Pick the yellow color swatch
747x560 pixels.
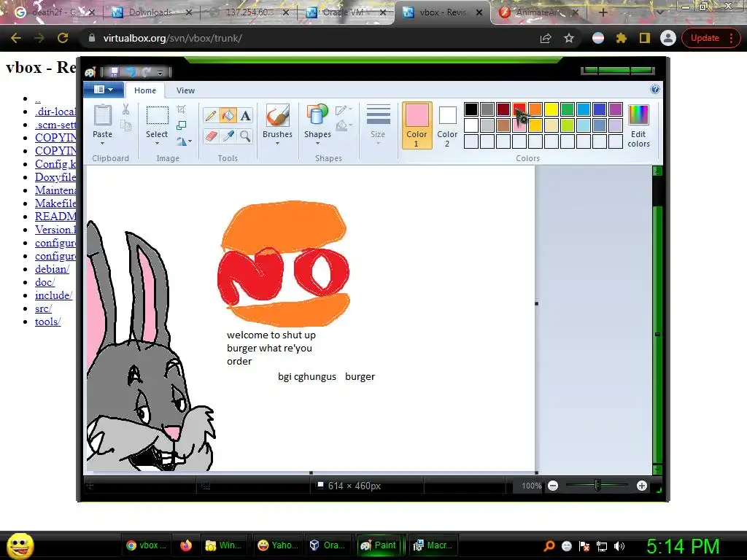pyautogui.click(x=551, y=109)
